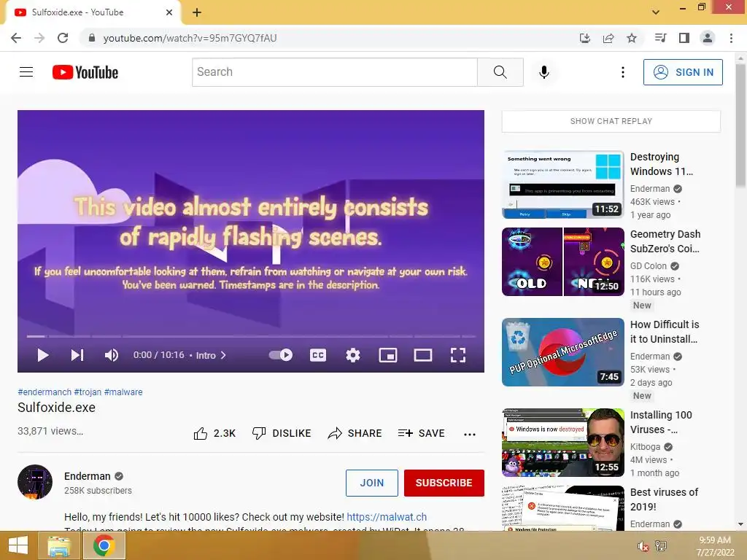Viewport: 747px width, 560px height.
Task: Go back in browser history
Action: pyautogui.click(x=16, y=38)
